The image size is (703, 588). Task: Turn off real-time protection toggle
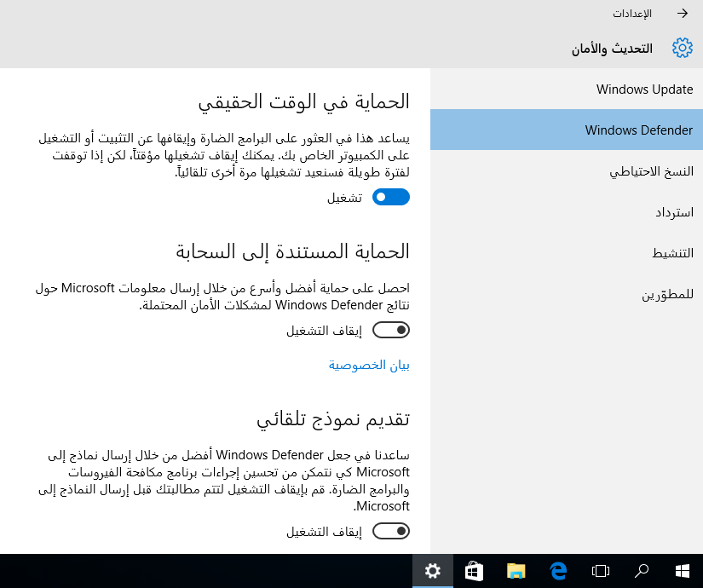[391, 197]
